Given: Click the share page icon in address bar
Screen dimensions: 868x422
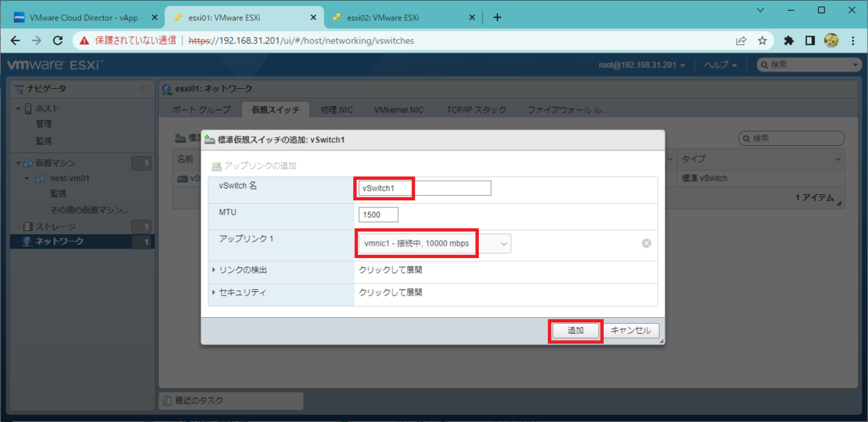Looking at the screenshot, I should (x=741, y=40).
